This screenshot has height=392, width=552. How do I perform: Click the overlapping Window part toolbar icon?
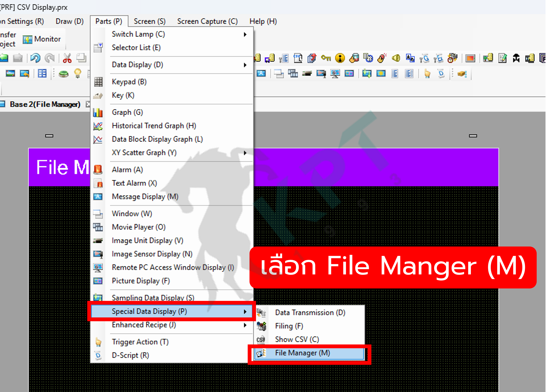[x=279, y=73]
